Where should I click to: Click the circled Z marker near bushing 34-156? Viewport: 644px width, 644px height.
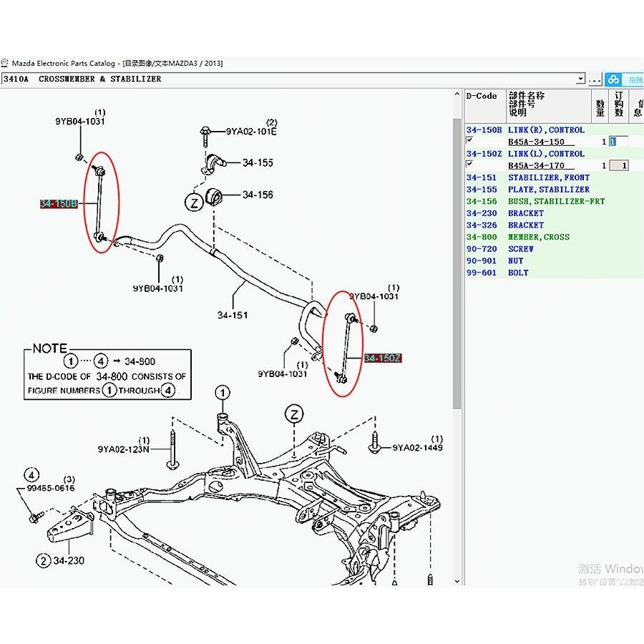(194, 202)
